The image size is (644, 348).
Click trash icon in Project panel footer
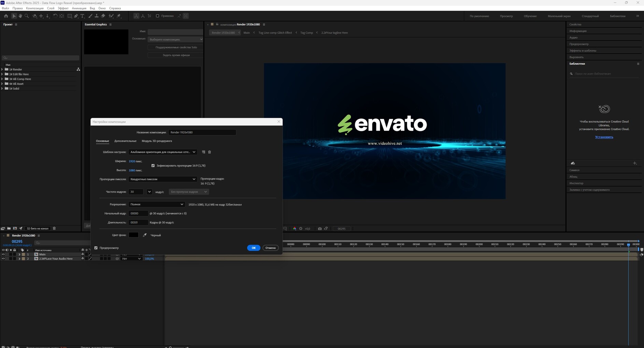point(54,229)
